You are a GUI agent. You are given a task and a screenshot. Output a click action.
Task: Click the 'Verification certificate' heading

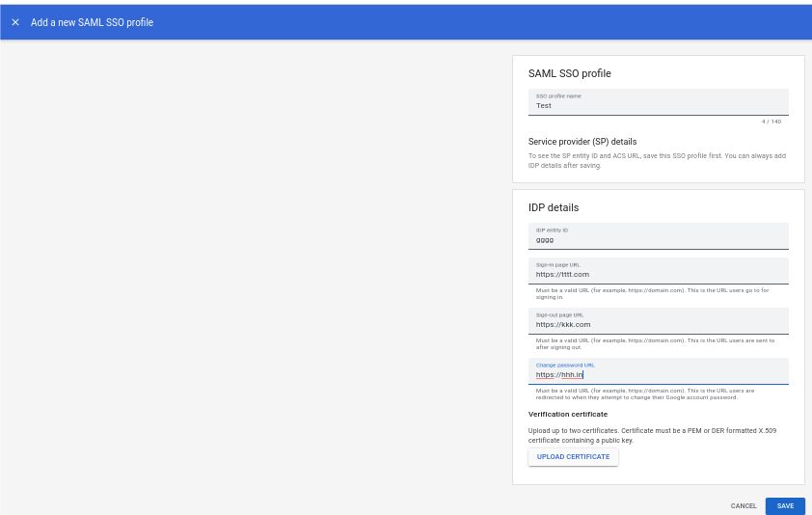(x=568, y=415)
